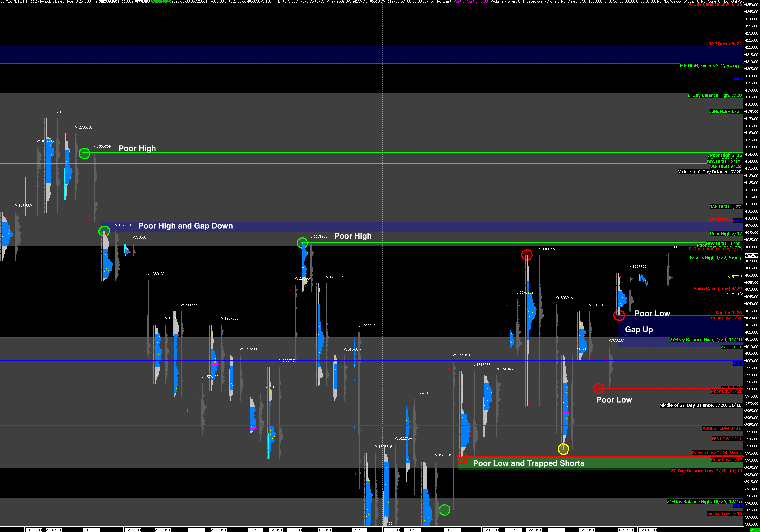Click the highlighted 4073.75 price on the price scale
Image resolution: width=760 pixels, height=532 pixels.
pyautogui.click(x=751, y=256)
